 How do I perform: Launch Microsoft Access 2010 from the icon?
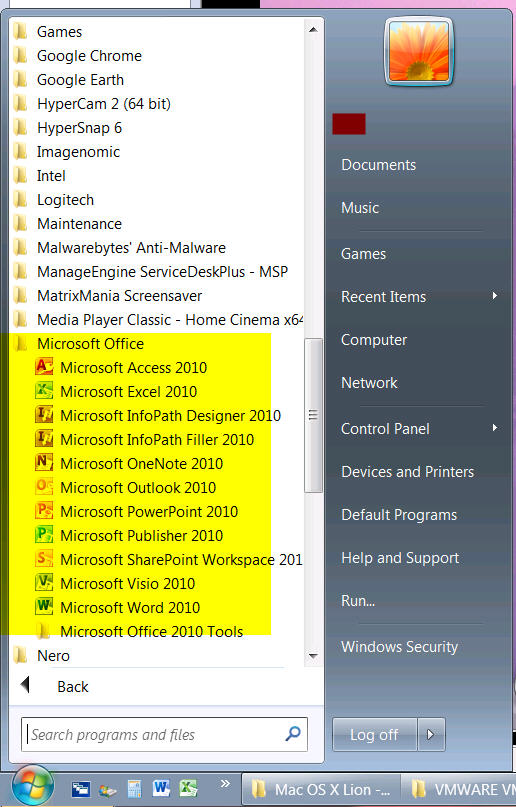44,367
